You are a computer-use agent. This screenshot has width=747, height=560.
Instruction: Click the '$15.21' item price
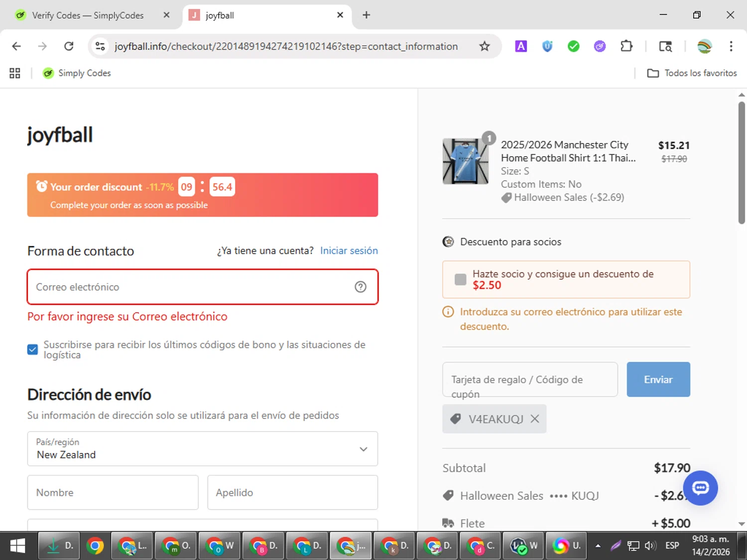tap(674, 145)
